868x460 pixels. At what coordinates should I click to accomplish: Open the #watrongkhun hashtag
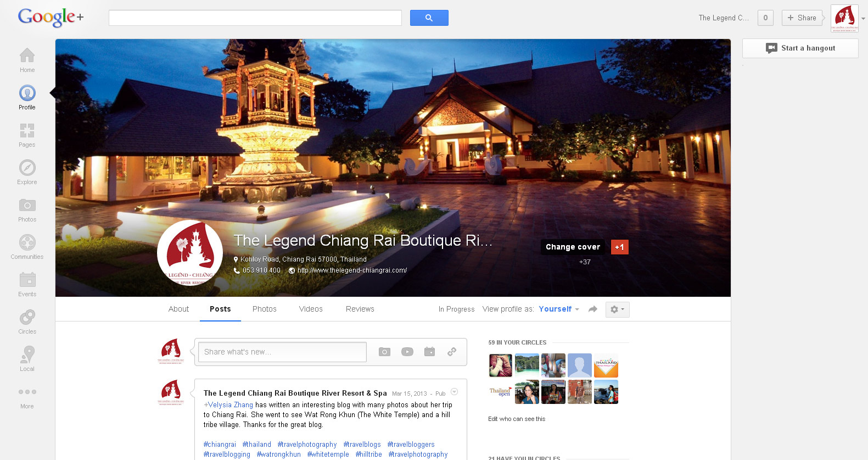[x=279, y=455]
